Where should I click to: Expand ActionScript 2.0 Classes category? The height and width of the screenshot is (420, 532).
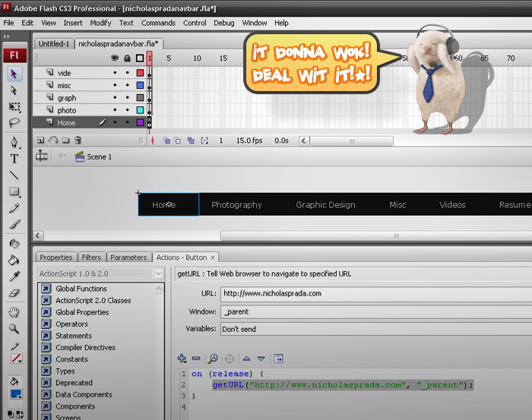click(46, 300)
